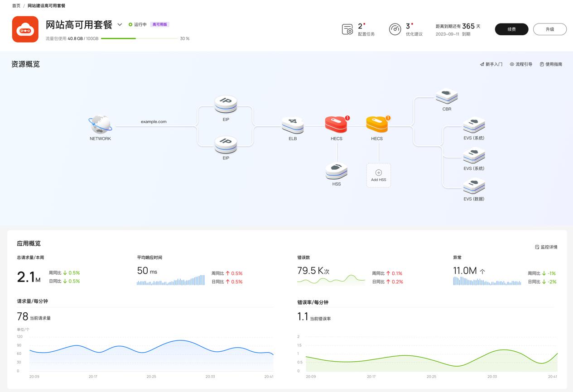Viewport: 573px width, 392px height.
Task: Open the HSS protection node icon
Action: [x=336, y=171]
